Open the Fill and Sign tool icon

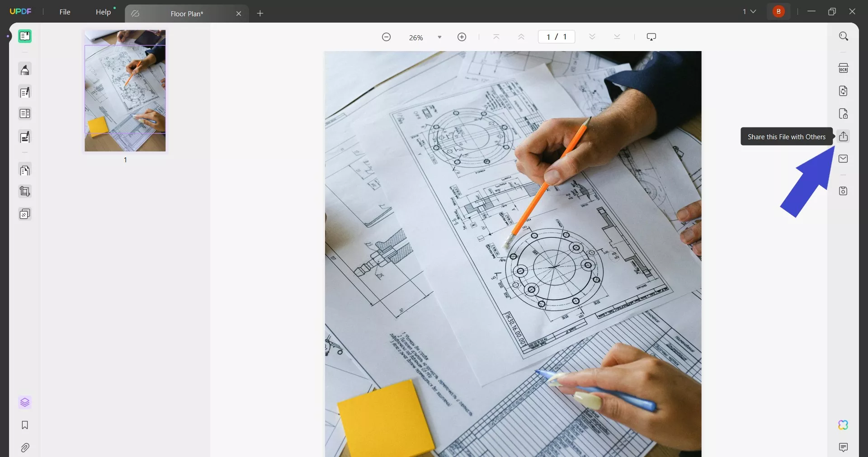pos(25,137)
